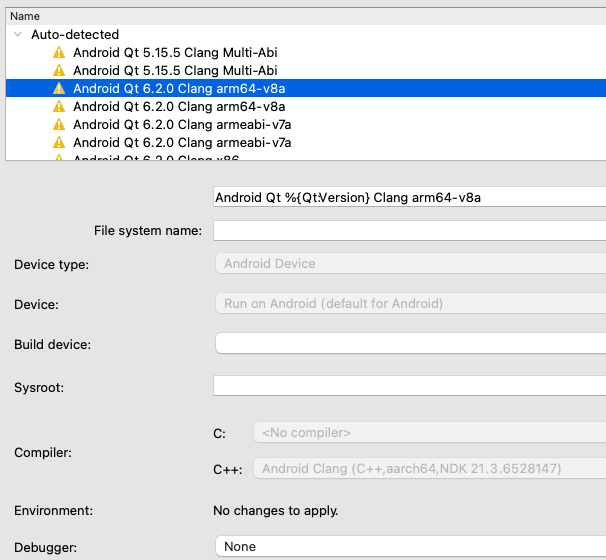Open the C compiler dropdown showing No compiler

(x=430, y=433)
